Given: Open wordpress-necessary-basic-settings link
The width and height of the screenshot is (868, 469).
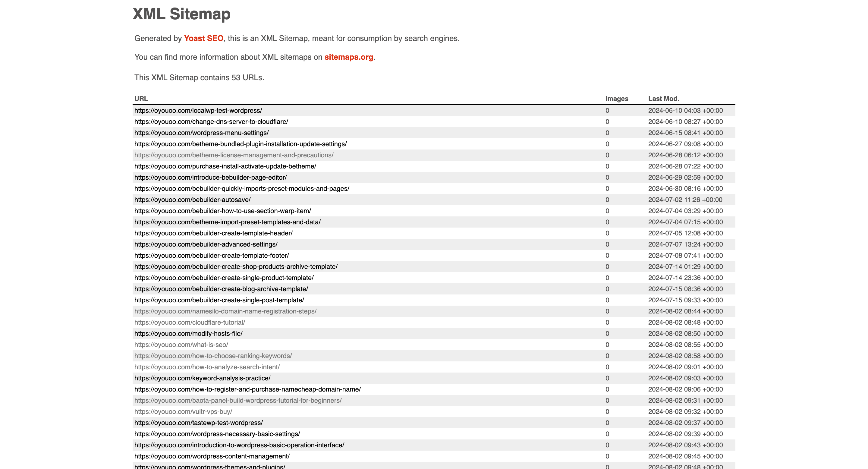Looking at the screenshot, I should pyautogui.click(x=217, y=434).
